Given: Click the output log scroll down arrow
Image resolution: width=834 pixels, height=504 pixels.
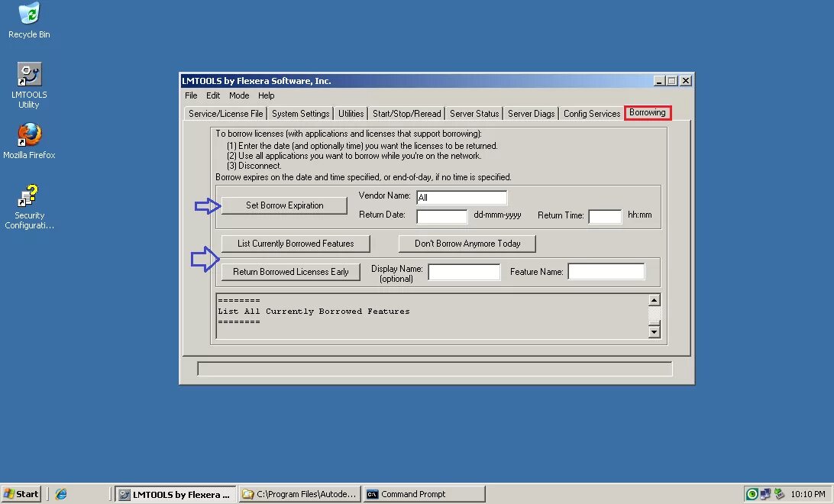Looking at the screenshot, I should pos(655,331).
